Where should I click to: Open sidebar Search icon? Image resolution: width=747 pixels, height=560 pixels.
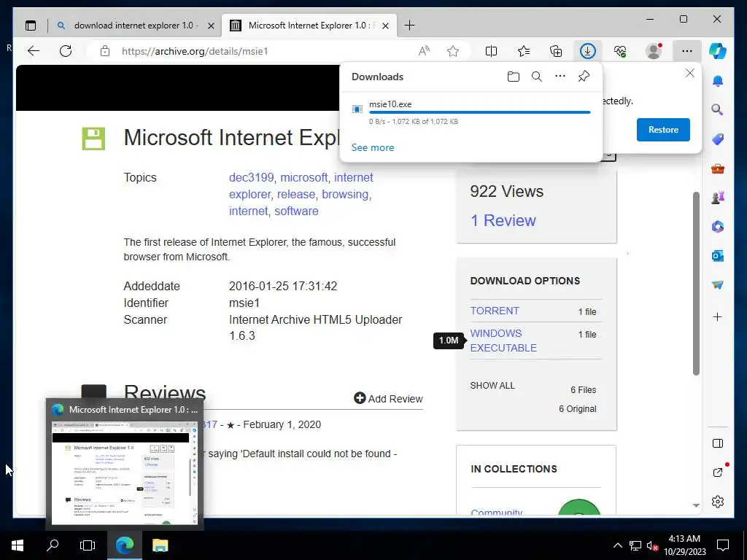(x=718, y=110)
